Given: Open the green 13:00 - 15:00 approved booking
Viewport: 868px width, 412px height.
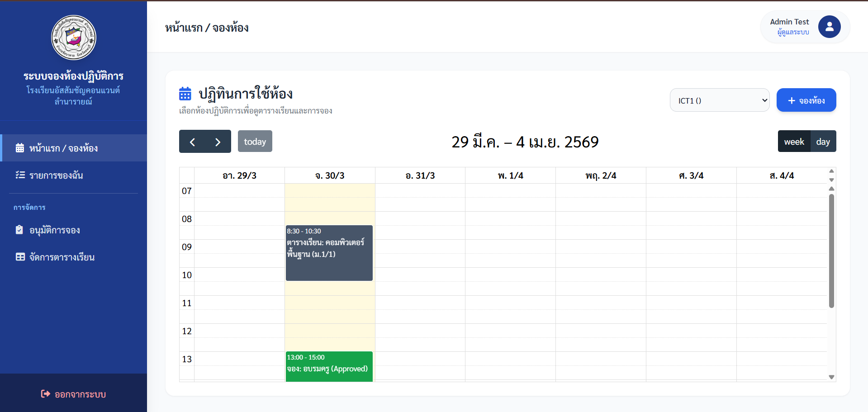Looking at the screenshot, I should pos(329,366).
